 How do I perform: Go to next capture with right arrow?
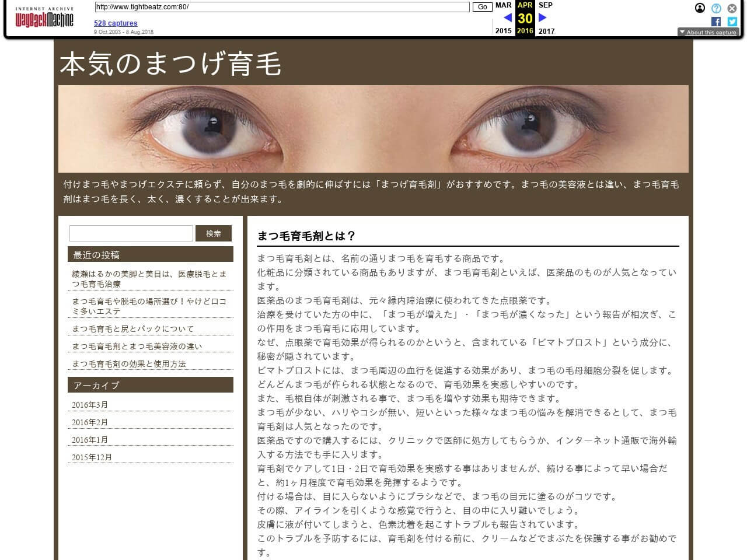[x=543, y=18]
